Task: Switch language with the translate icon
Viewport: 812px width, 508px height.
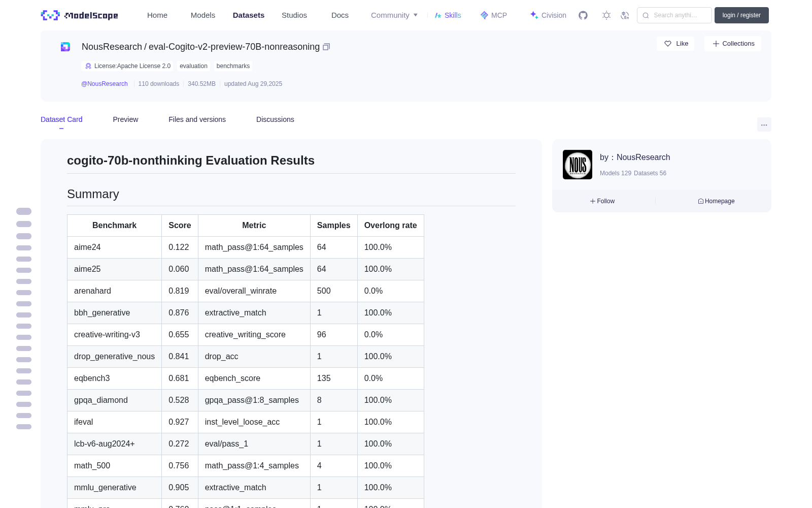Action: [625, 15]
